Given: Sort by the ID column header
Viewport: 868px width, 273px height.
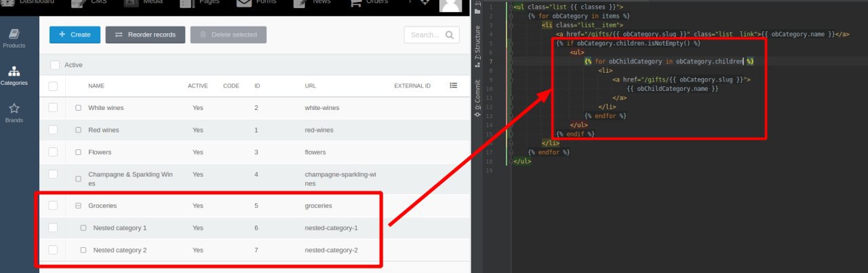Looking at the screenshot, I should tap(257, 86).
